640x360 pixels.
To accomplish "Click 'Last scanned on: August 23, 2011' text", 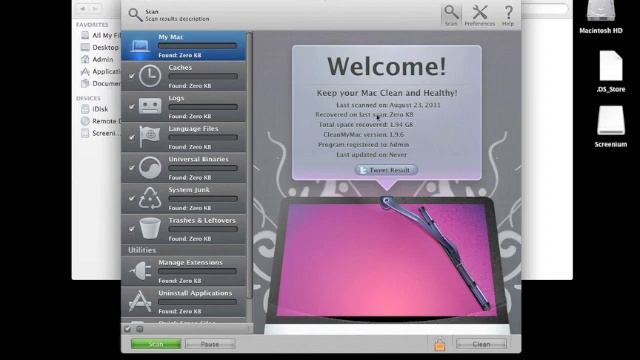I will coord(388,105).
